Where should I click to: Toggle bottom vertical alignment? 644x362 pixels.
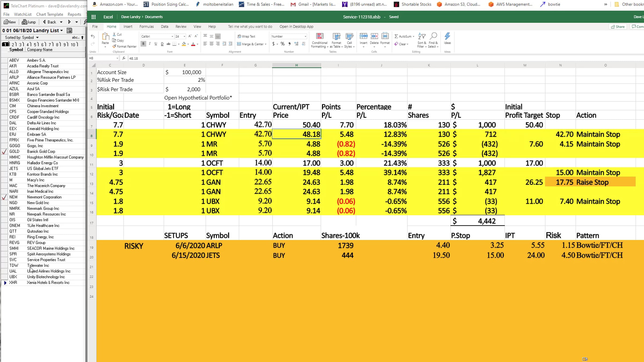[218, 36]
